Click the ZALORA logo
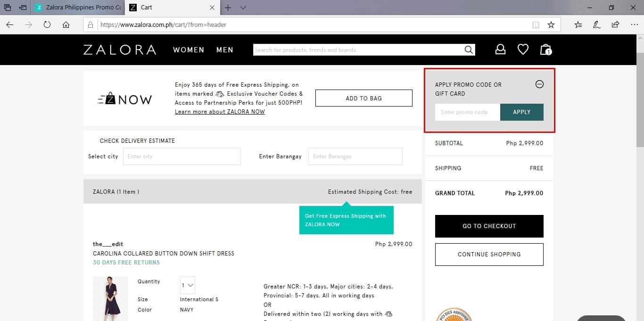This screenshot has width=644, height=321. (x=120, y=49)
